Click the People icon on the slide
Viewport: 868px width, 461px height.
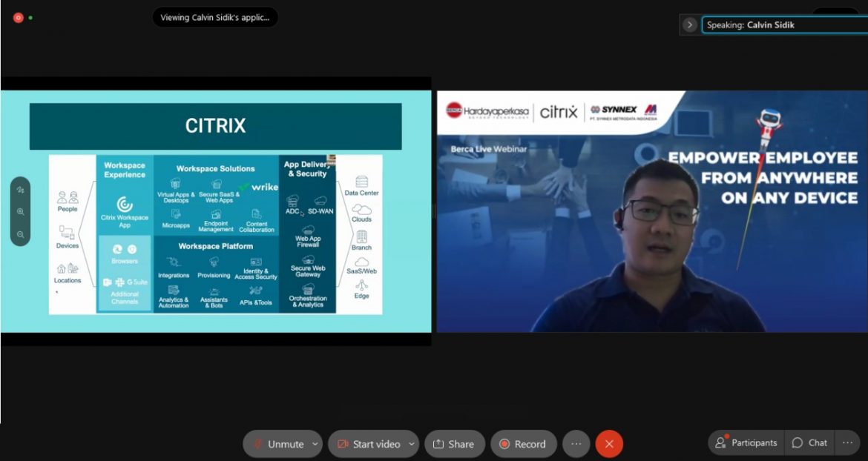tap(68, 197)
